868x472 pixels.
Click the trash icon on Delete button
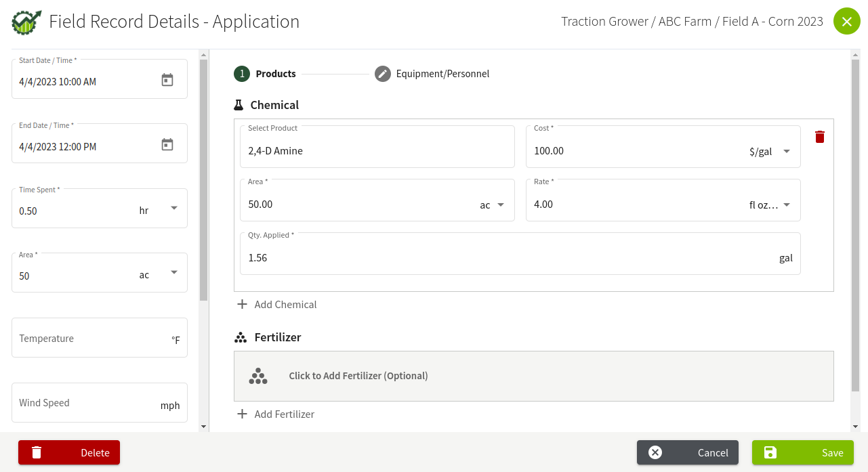[37, 452]
